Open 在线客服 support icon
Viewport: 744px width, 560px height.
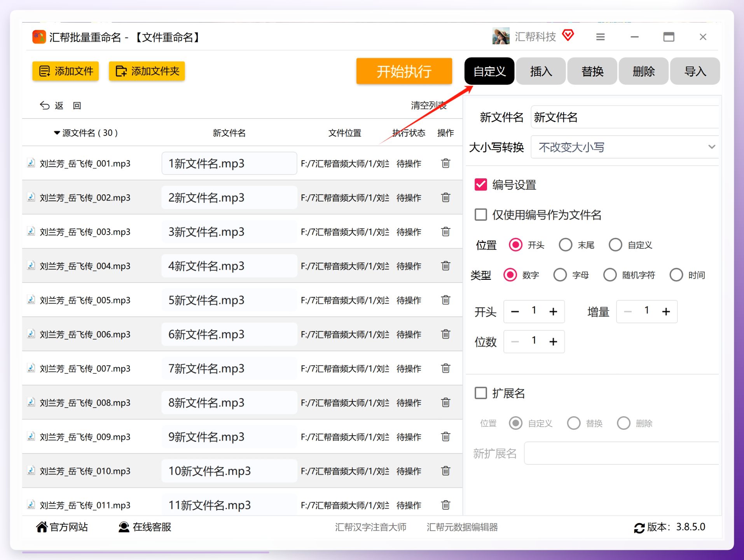tap(124, 527)
